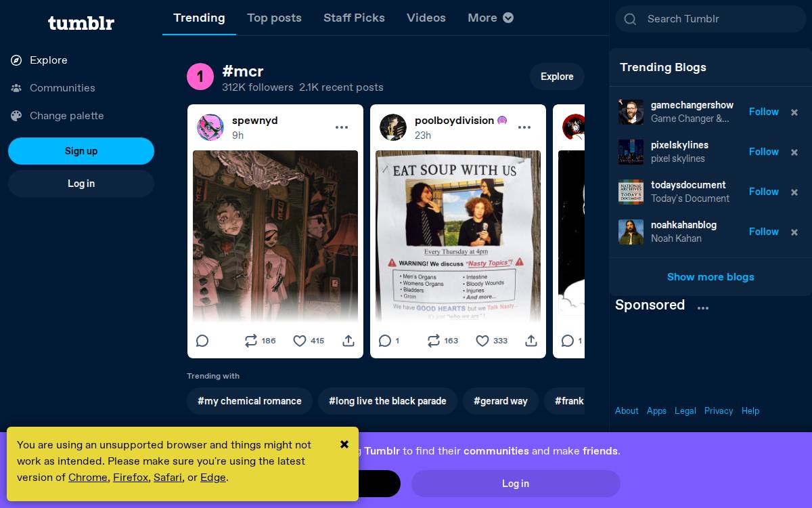The width and height of the screenshot is (812, 508).
Task: Close the unsupported browser warning
Action: [344, 444]
